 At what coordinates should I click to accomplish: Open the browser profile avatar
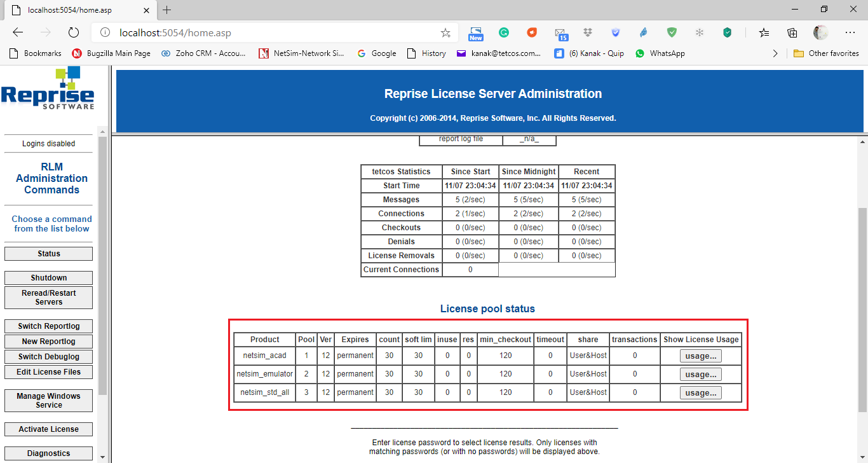pyautogui.click(x=820, y=32)
